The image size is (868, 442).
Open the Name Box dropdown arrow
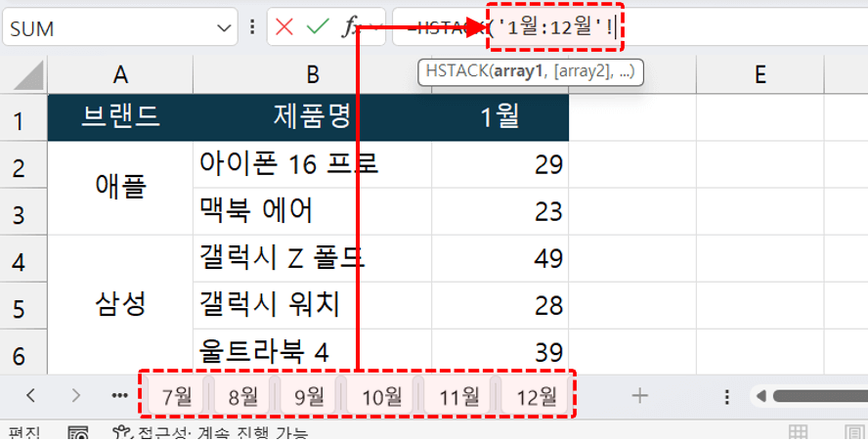224,27
